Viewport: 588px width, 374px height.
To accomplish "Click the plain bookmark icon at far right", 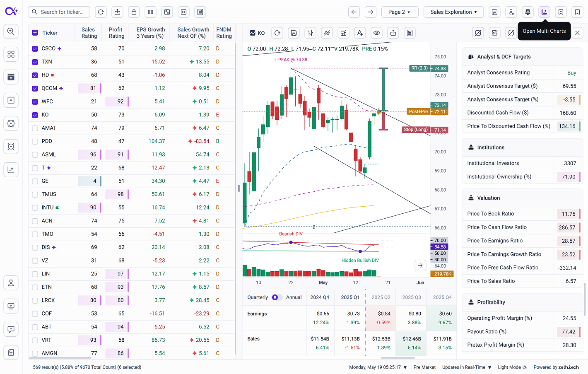I will [x=577, y=12].
